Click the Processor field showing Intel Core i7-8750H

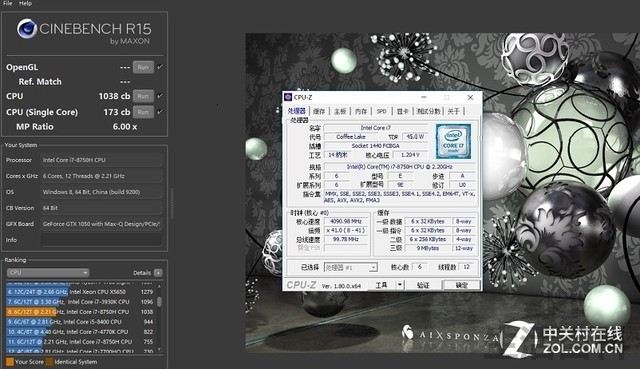[101, 160]
